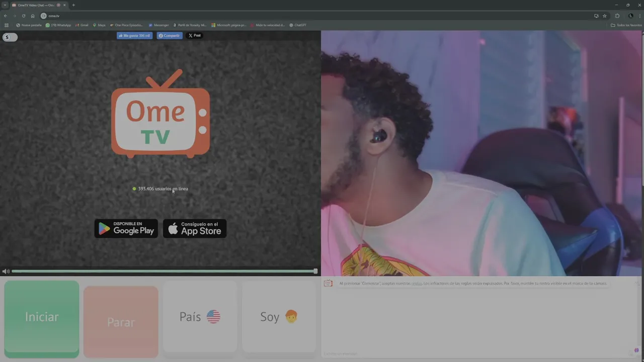Open the Nueva pestaña bookmark
644x362 pixels.
29,25
